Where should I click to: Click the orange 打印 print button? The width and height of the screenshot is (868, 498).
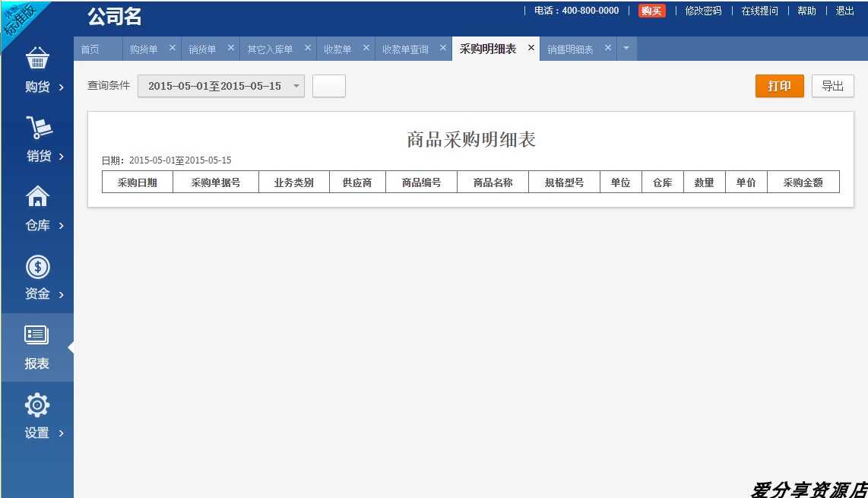[779, 86]
